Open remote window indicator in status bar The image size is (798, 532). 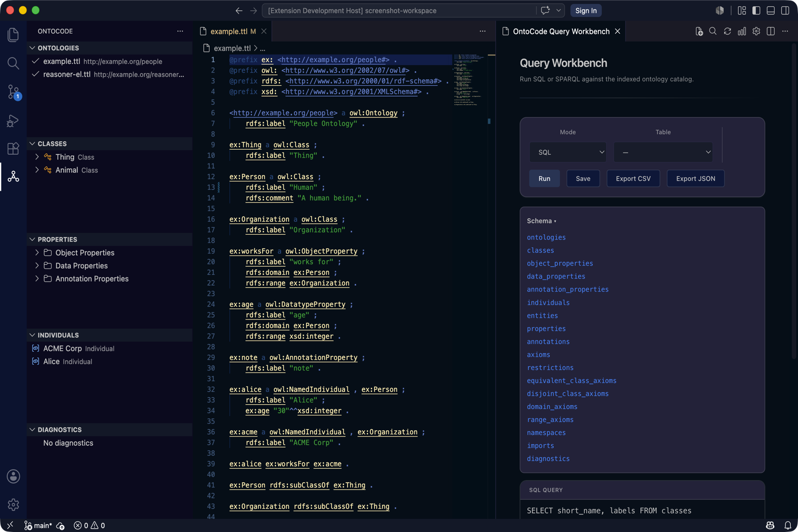10,525
